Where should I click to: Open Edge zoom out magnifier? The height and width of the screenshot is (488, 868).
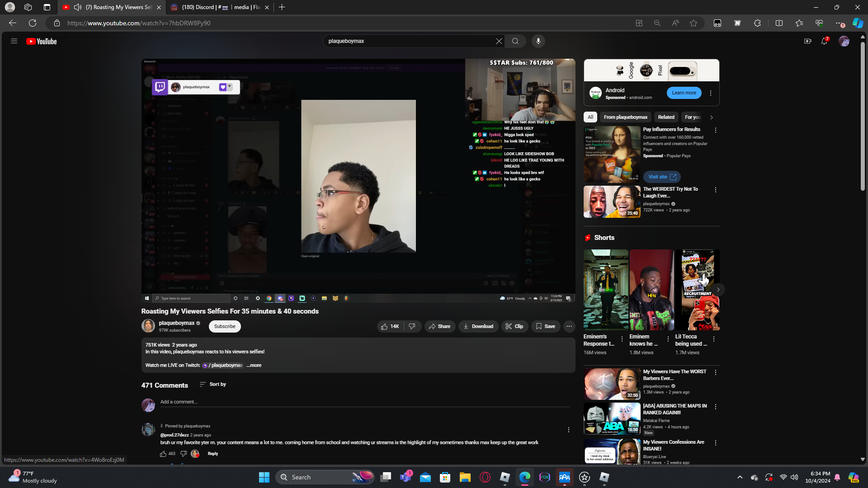(x=657, y=23)
